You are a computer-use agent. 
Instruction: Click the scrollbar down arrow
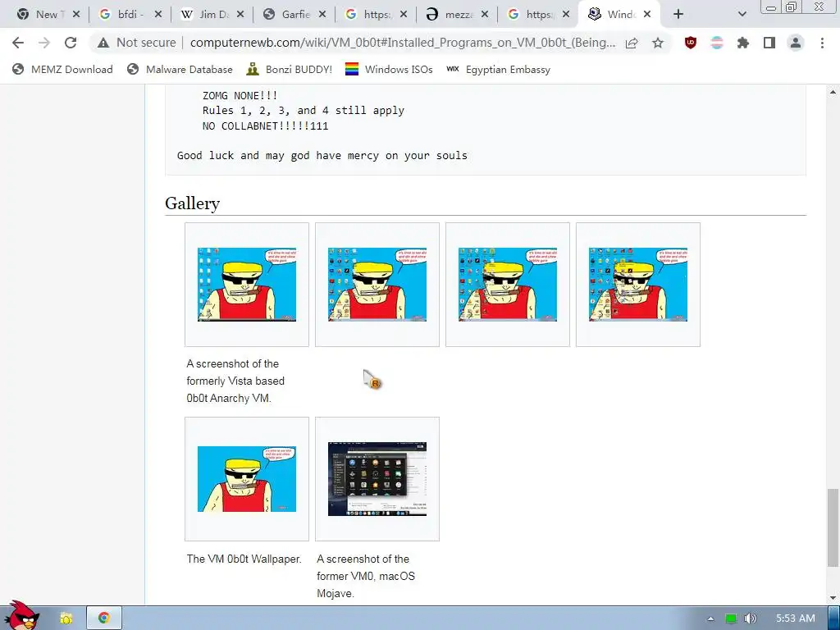(x=833, y=597)
